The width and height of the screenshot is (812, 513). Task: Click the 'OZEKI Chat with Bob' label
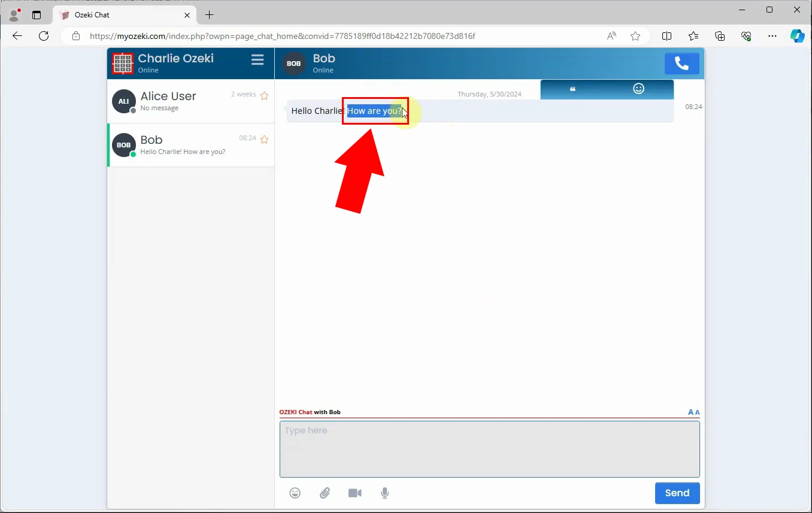(x=310, y=412)
